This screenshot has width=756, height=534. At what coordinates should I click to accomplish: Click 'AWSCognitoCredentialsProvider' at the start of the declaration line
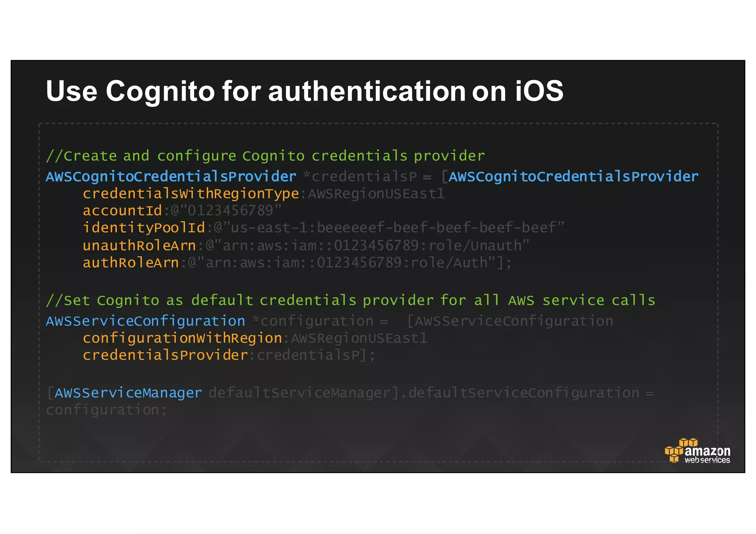click(171, 177)
